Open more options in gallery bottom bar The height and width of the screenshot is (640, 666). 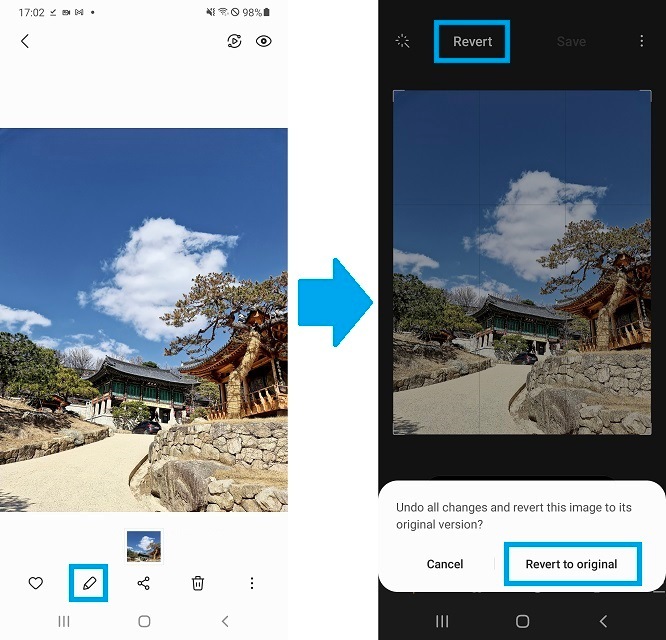coord(252,583)
